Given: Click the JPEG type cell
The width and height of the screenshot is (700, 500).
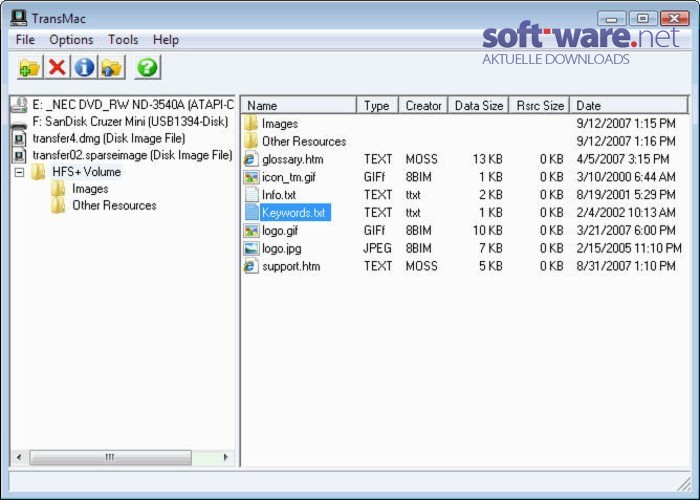Looking at the screenshot, I should [378, 248].
